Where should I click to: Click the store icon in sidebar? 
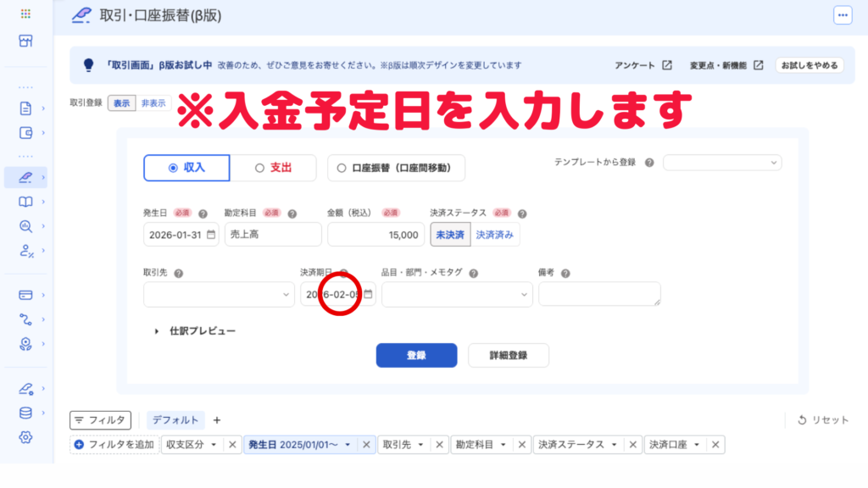click(x=25, y=41)
